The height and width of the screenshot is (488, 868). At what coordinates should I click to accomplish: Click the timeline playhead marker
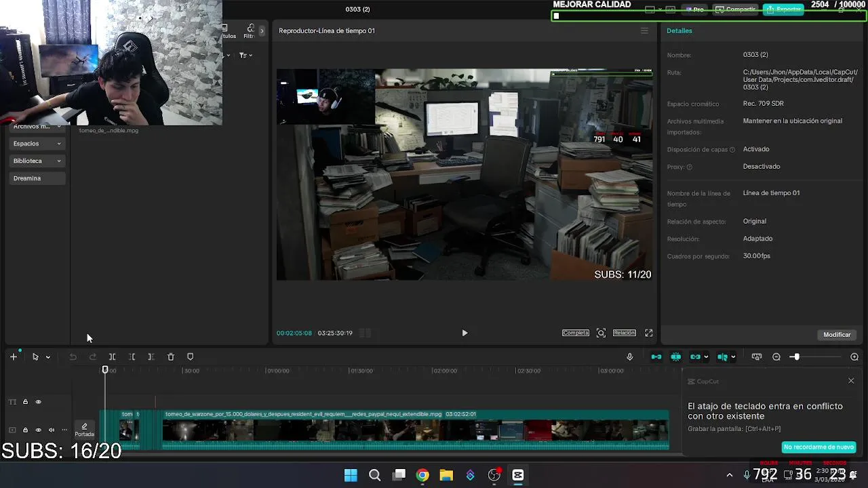coord(105,370)
